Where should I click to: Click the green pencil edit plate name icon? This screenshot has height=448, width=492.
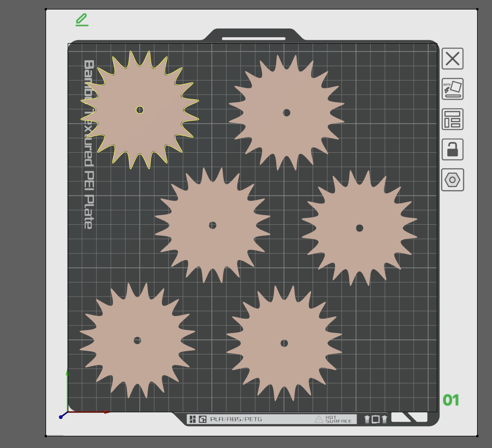82,20
